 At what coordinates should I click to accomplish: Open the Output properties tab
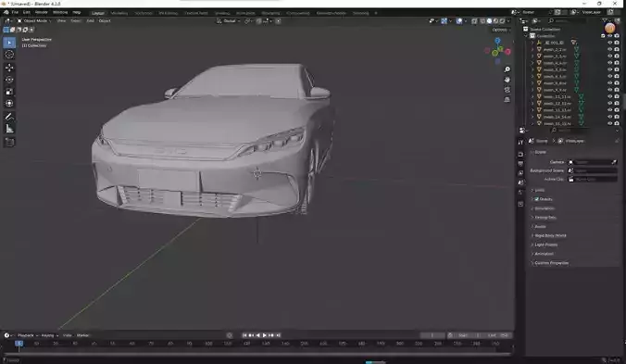(520, 164)
